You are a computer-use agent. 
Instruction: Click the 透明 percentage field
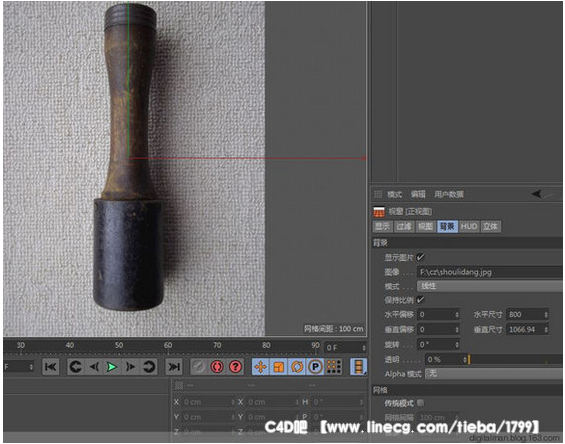pyautogui.click(x=443, y=359)
